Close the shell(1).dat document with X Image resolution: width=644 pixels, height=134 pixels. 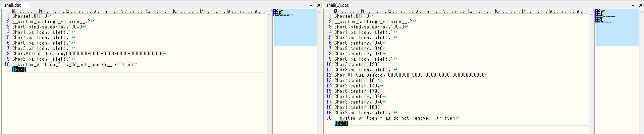(641, 5)
